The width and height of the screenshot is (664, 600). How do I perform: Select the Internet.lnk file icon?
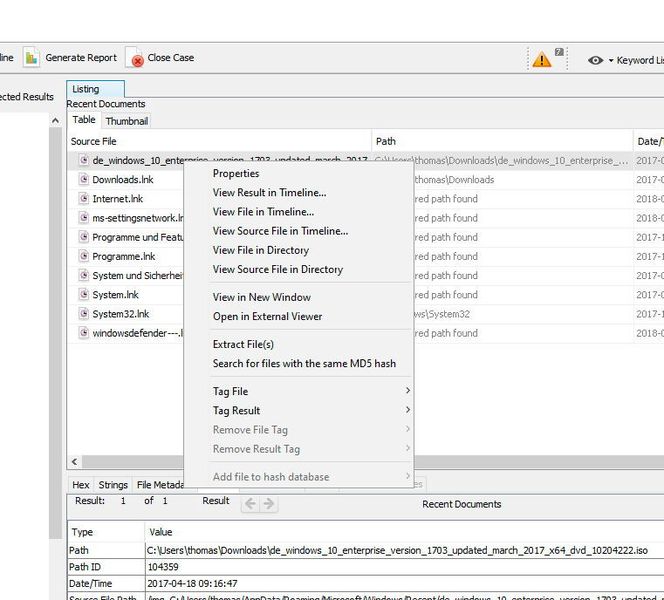[x=84, y=199]
